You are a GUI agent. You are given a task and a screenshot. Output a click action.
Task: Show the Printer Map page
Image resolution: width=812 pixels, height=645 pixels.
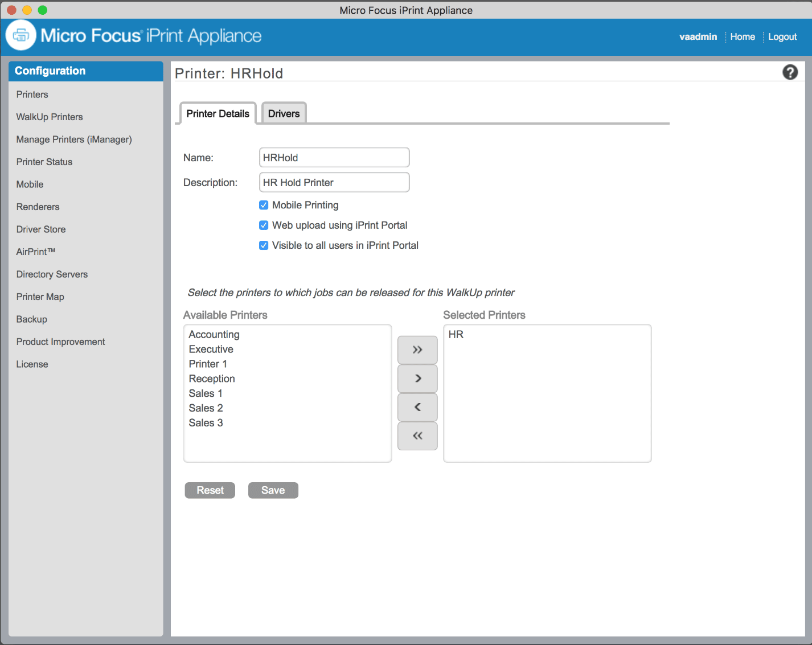pyautogui.click(x=40, y=297)
